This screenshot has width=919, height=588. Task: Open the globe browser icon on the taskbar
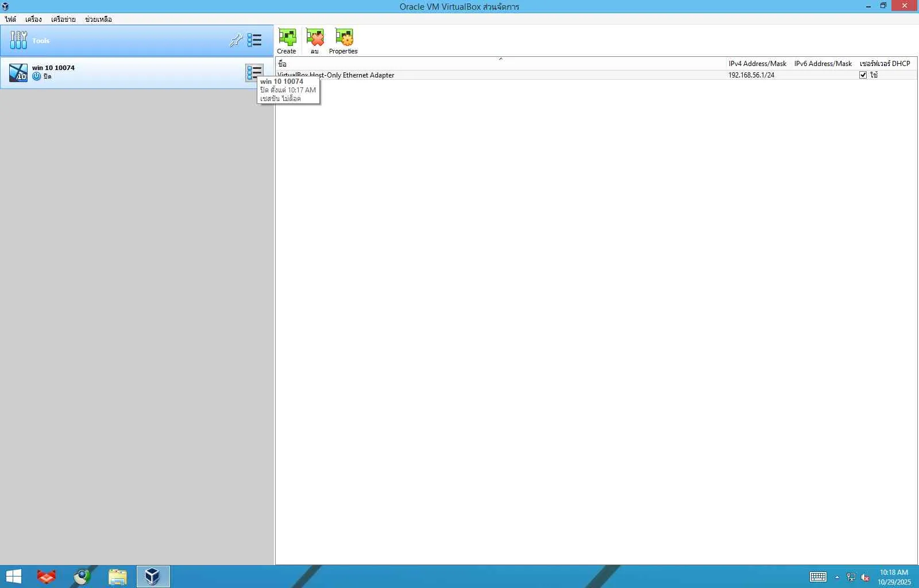tap(82, 577)
